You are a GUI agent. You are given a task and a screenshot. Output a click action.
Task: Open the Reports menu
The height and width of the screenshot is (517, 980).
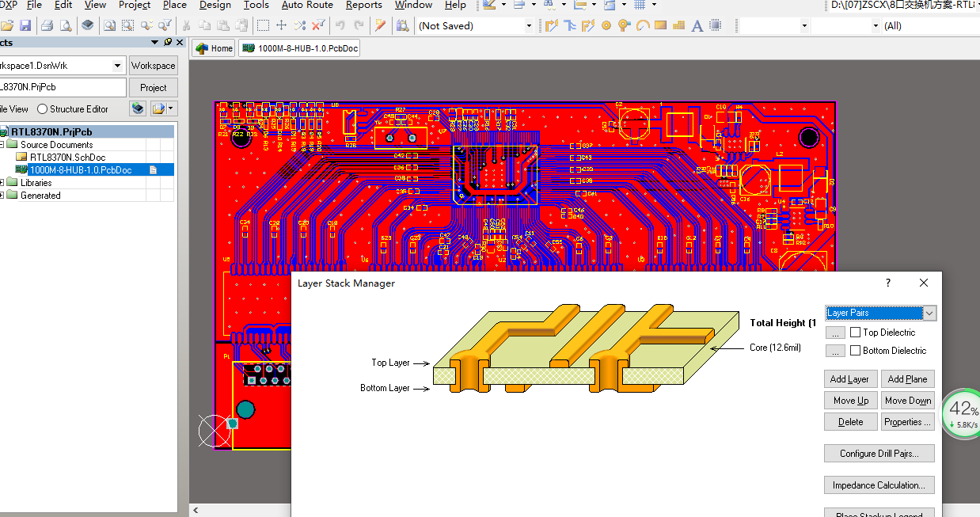point(364,5)
